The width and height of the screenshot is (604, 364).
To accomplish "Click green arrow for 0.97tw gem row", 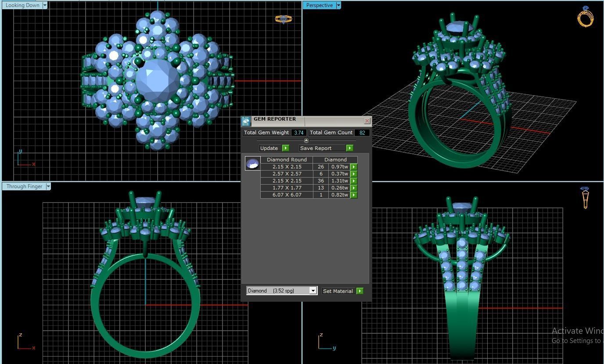I will [354, 167].
